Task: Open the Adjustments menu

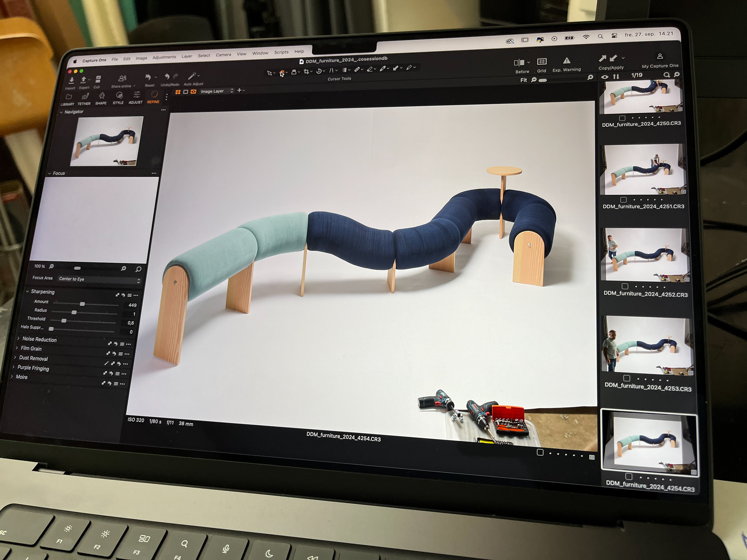Action: (x=164, y=57)
